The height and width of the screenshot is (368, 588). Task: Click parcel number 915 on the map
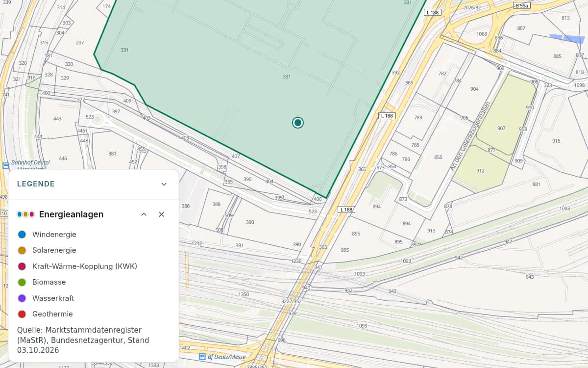[x=556, y=141]
